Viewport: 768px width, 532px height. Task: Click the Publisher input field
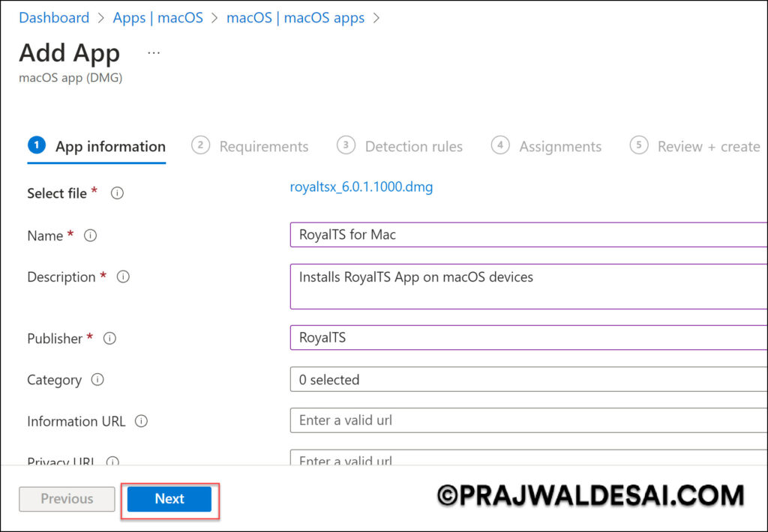529,337
